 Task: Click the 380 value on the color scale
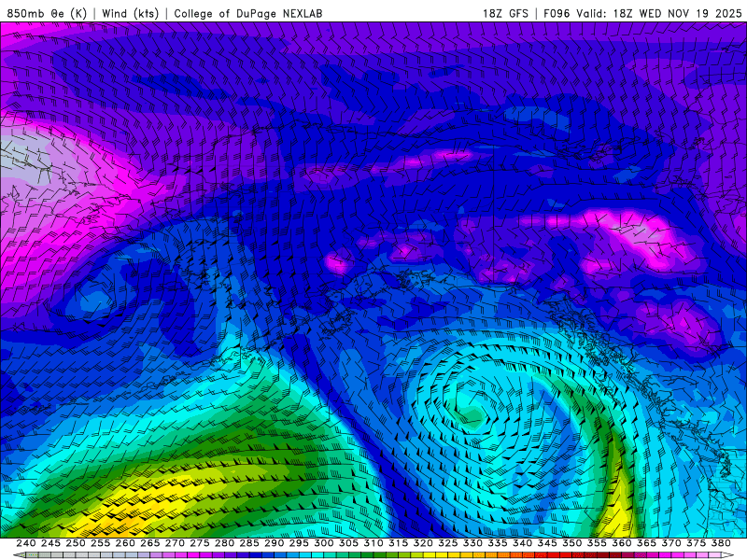point(721,543)
